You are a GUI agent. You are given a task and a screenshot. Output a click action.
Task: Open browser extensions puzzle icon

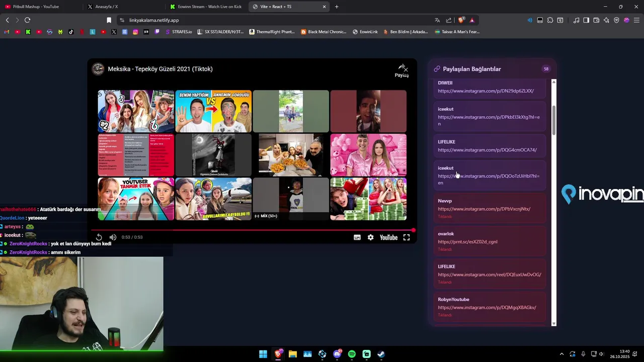click(x=550, y=20)
